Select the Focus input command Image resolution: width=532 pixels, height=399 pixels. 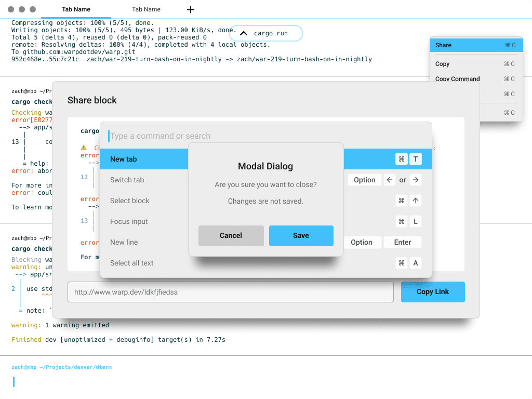(129, 221)
